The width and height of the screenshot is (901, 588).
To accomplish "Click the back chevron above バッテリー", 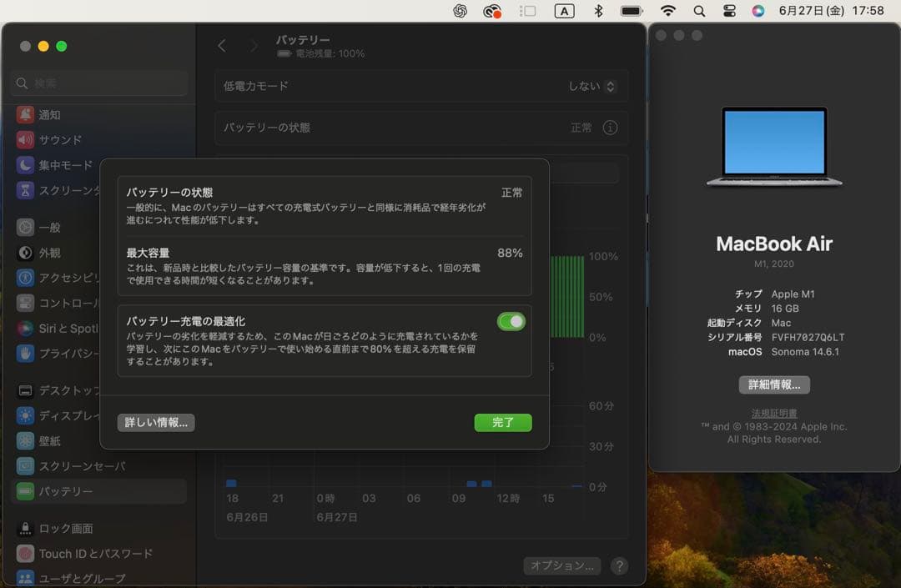I will [x=222, y=46].
